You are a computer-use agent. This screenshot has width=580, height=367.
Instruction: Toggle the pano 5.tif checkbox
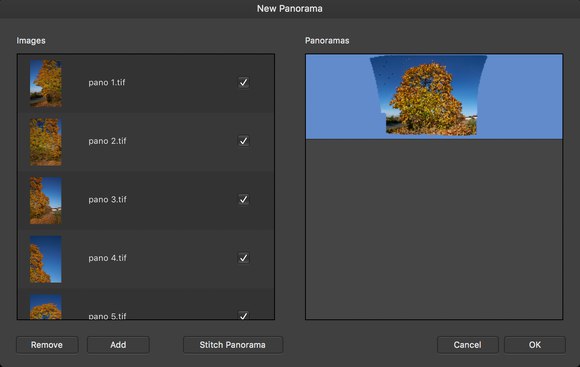[243, 315]
